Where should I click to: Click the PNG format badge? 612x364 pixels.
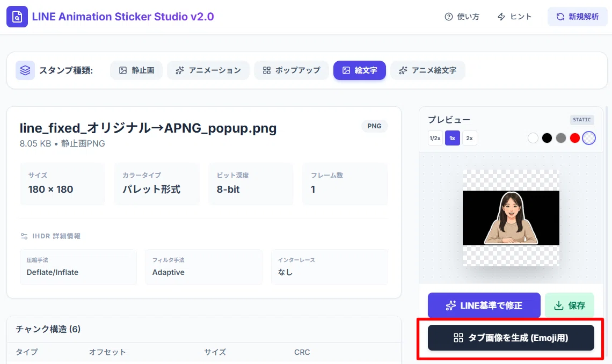(x=374, y=126)
